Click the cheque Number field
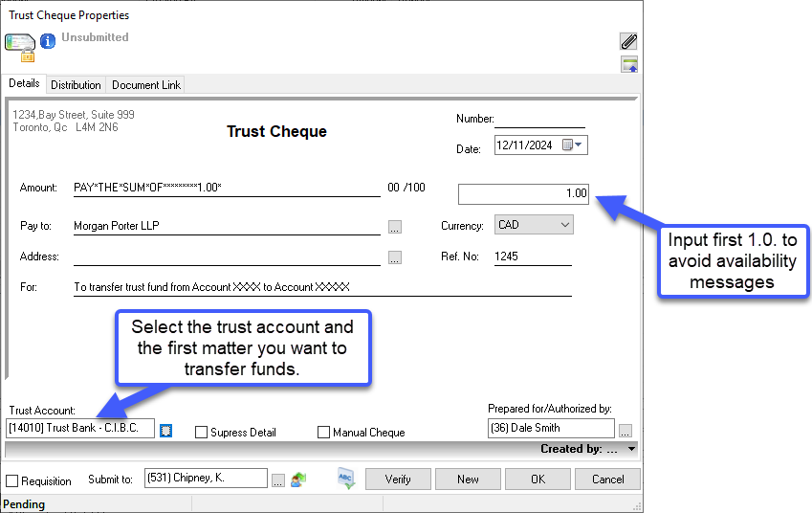 (539, 120)
